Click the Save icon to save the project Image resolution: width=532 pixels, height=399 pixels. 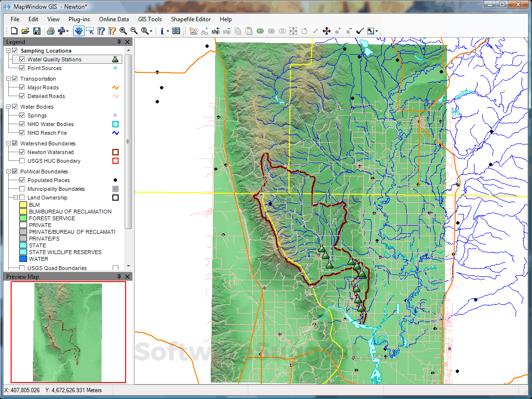click(36, 30)
